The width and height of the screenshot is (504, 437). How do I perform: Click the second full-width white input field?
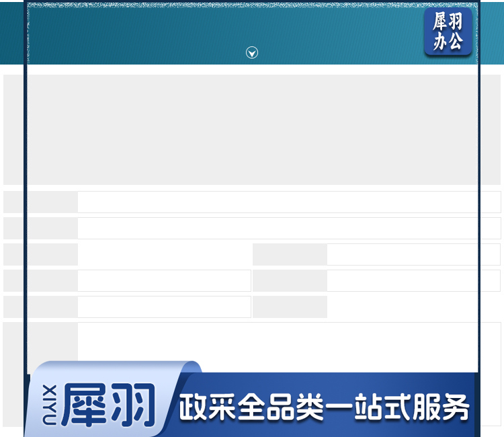click(289, 229)
